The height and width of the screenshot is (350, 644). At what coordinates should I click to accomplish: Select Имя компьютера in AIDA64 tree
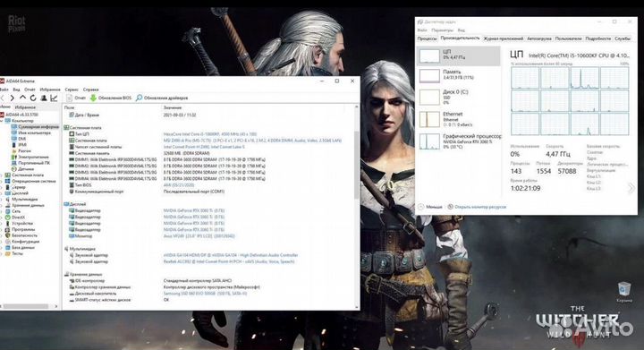click(31, 132)
